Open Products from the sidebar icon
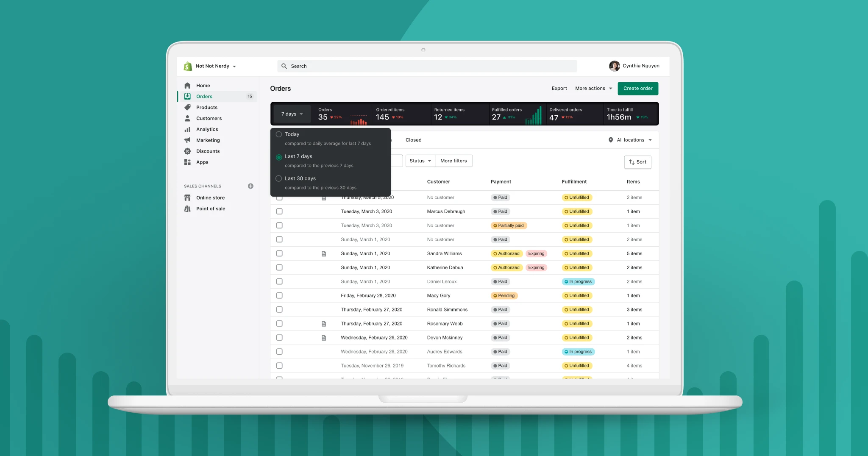 pyautogui.click(x=187, y=107)
